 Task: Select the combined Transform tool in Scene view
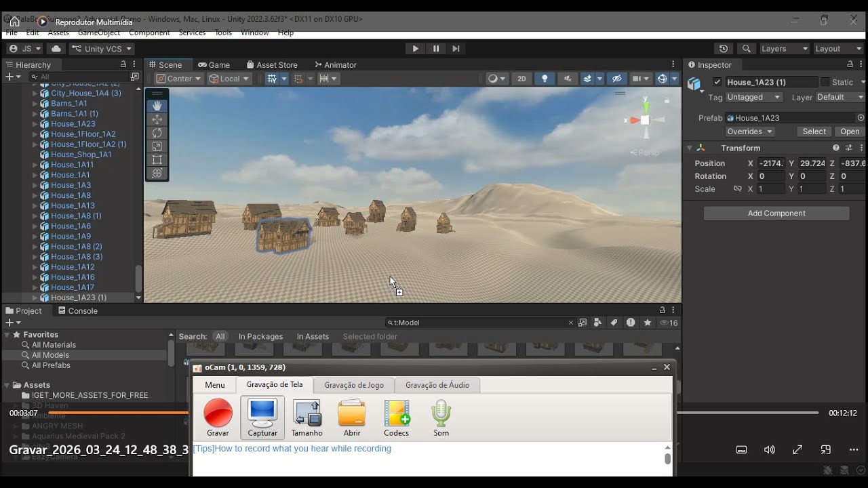[x=157, y=174]
